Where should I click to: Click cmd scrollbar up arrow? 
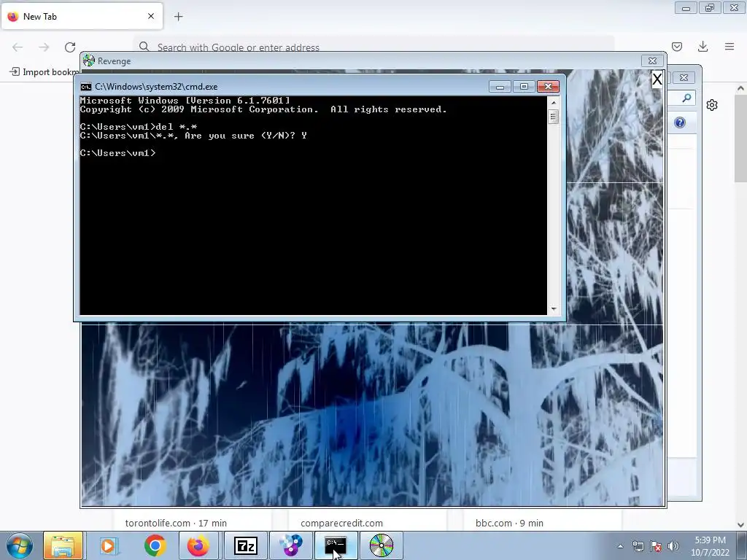[x=553, y=102]
